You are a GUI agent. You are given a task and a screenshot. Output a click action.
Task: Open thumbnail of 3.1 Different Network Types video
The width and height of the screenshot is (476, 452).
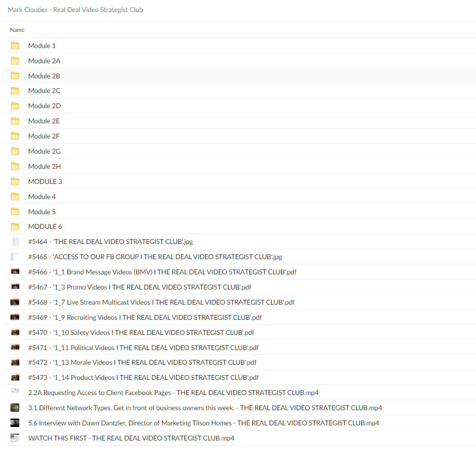coord(15,408)
